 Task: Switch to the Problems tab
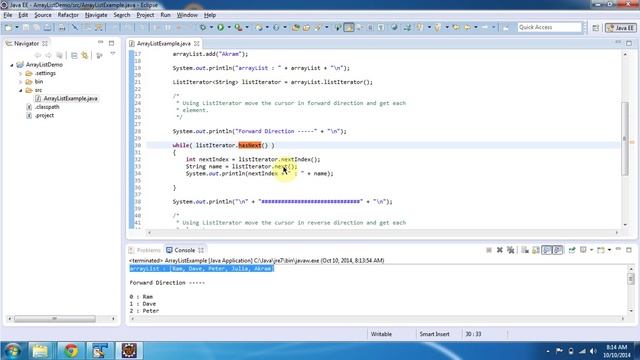[x=144, y=250]
